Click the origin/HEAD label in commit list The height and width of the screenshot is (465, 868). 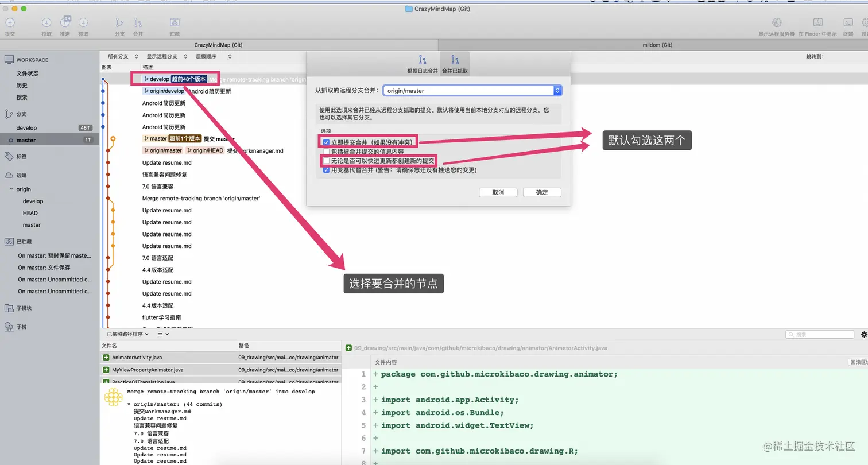click(x=205, y=150)
